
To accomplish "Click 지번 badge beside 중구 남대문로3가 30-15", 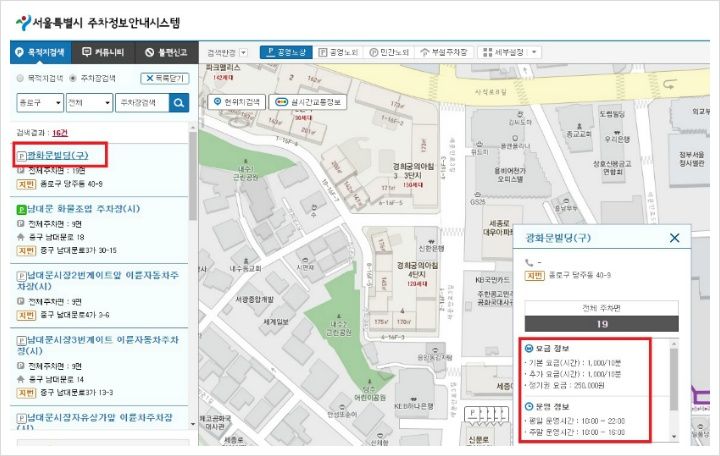I will coord(26,251).
